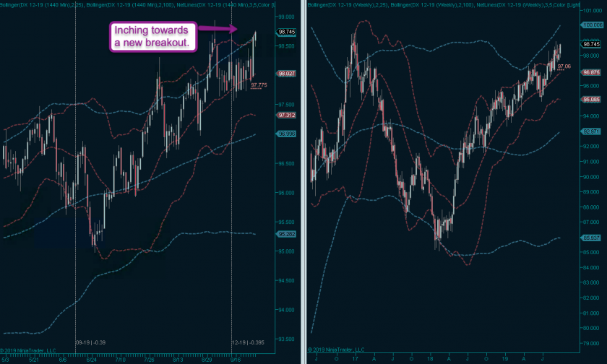
Task: Click the 9/16 date on time axis
Action: 236,360
